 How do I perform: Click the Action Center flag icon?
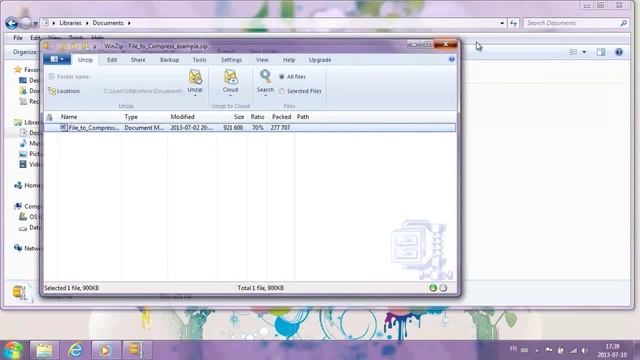click(x=549, y=350)
